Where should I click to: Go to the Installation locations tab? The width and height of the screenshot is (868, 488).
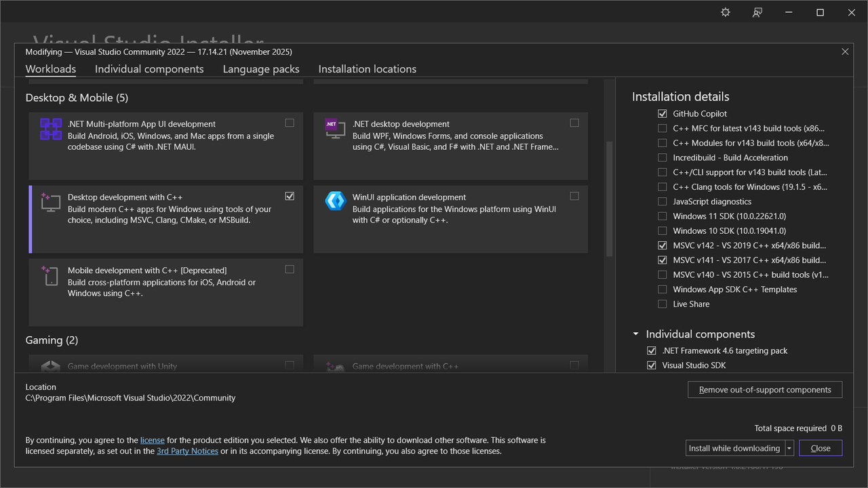click(x=368, y=69)
